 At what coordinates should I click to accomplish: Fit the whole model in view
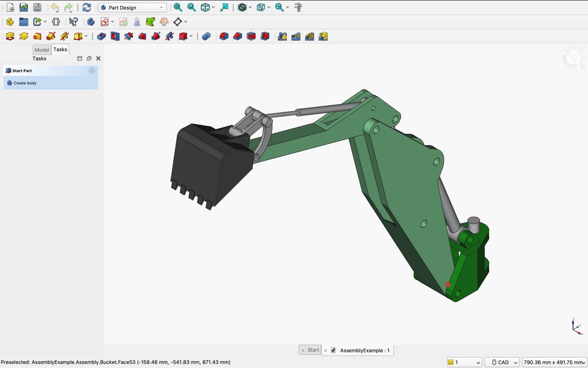click(178, 7)
